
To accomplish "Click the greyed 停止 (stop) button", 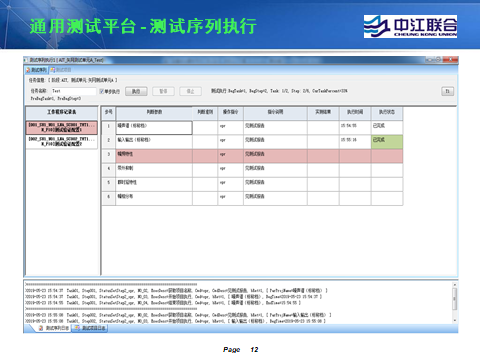I will pos(190,91).
